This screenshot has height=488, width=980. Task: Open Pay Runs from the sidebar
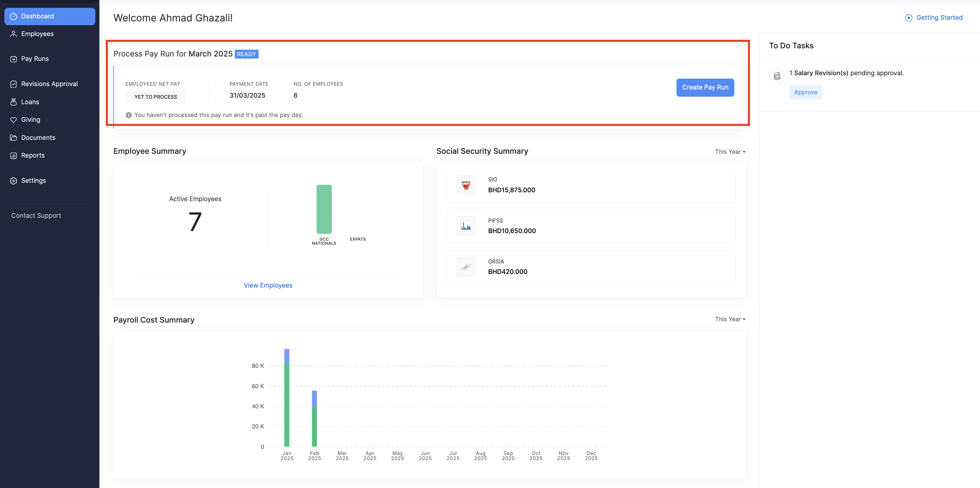[x=35, y=59]
